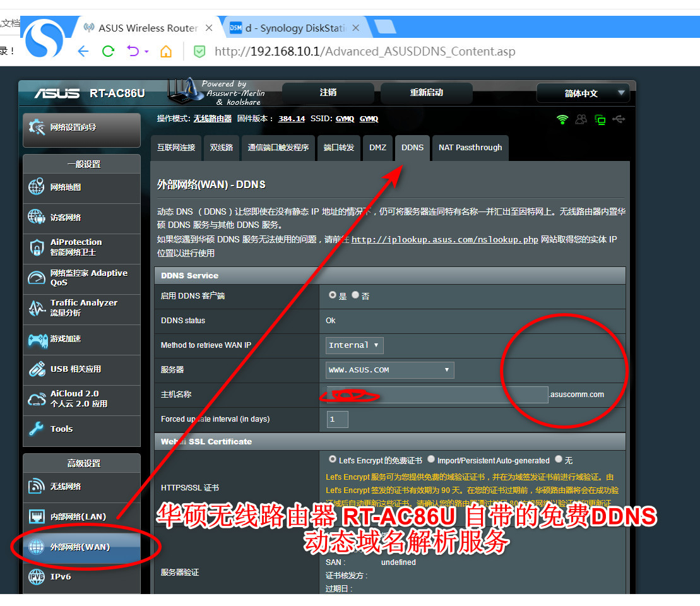
Task: Click the USB status icon
Action: (x=619, y=119)
